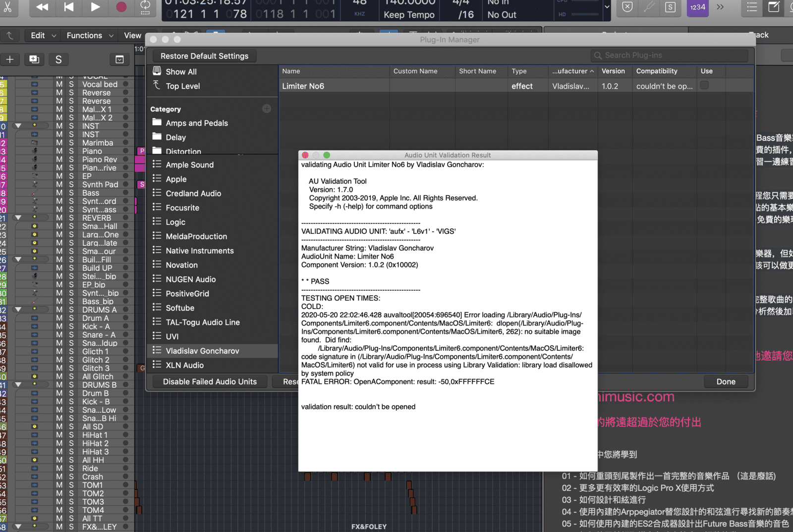Click the Amps and Pedals folder icon

(157, 122)
